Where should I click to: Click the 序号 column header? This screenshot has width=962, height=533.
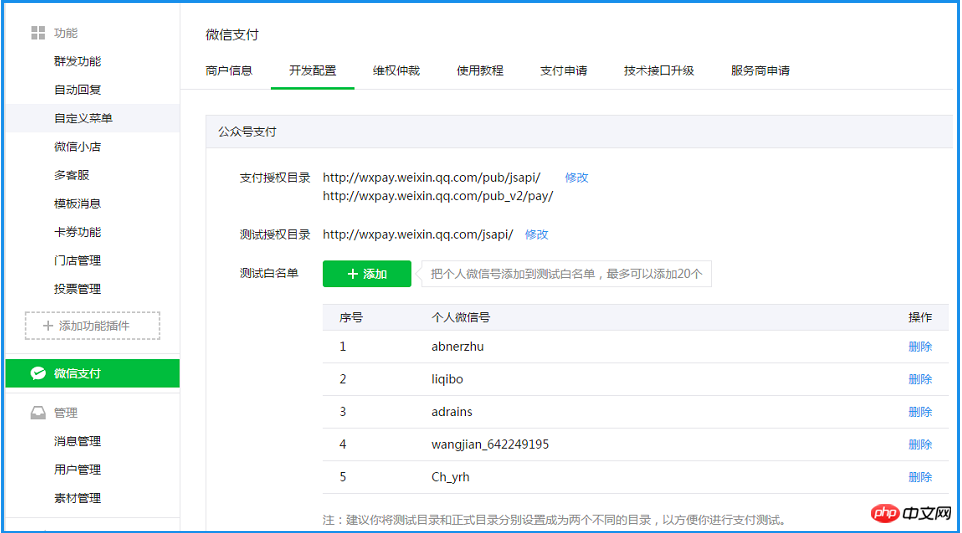tap(351, 317)
